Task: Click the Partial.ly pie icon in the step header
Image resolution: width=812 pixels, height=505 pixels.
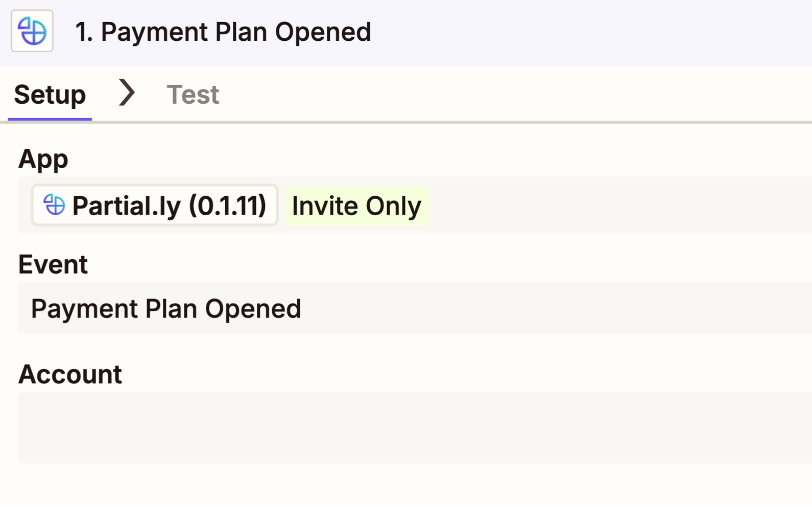Action: click(32, 32)
